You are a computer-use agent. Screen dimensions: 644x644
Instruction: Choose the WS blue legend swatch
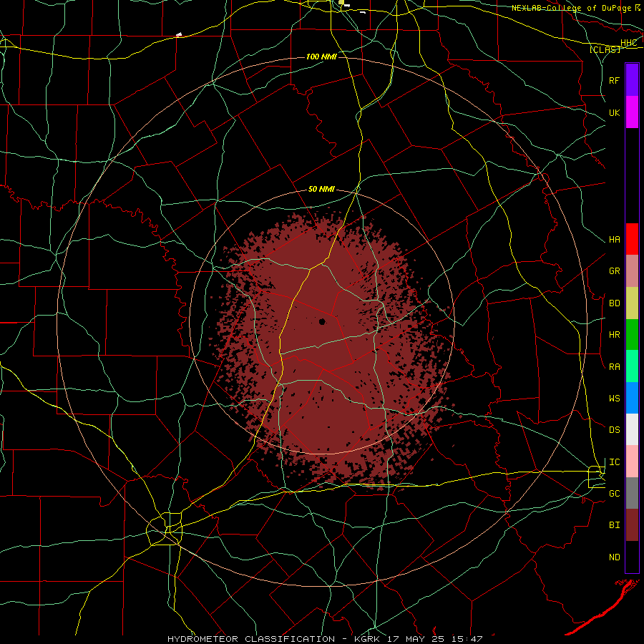click(632, 398)
